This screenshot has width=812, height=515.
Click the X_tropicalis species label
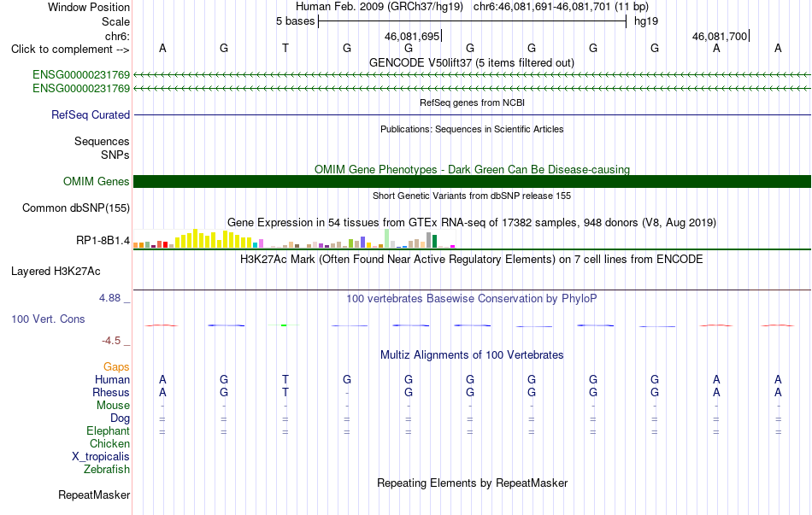[x=101, y=457]
